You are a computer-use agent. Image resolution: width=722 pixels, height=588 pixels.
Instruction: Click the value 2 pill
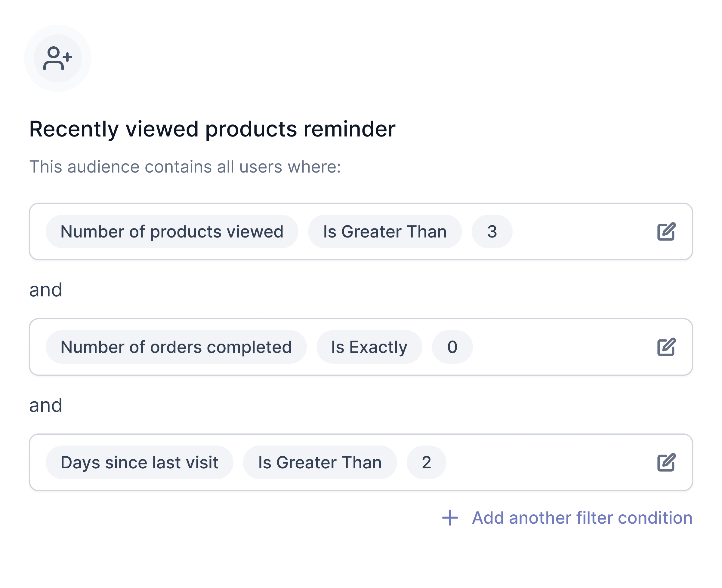pyautogui.click(x=426, y=462)
